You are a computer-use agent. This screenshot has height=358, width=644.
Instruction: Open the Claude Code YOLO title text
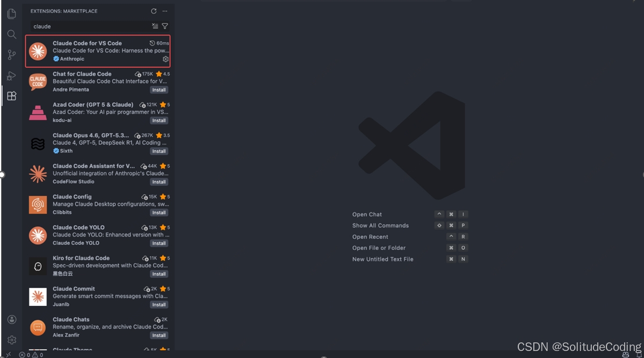coord(78,227)
